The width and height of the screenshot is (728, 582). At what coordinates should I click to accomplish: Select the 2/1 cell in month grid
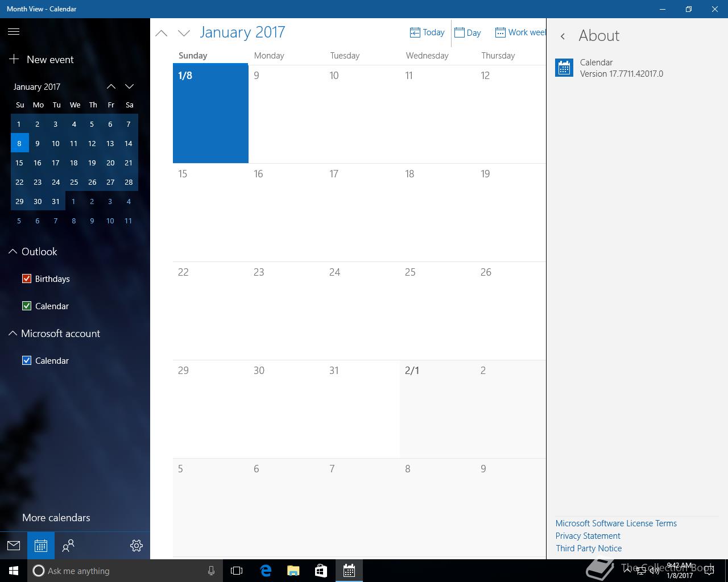click(437, 409)
